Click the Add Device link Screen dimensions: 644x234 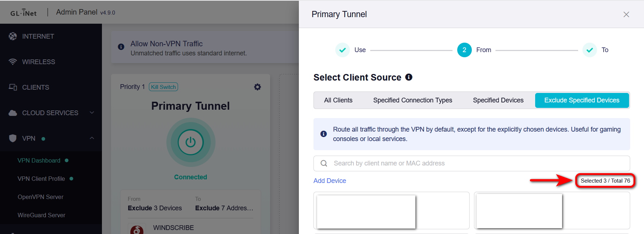(x=329, y=181)
